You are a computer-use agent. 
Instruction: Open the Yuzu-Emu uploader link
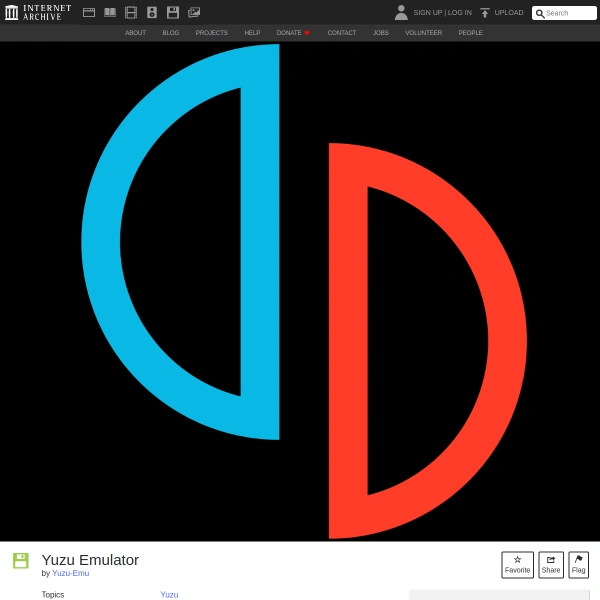pyautogui.click(x=71, y=573)
